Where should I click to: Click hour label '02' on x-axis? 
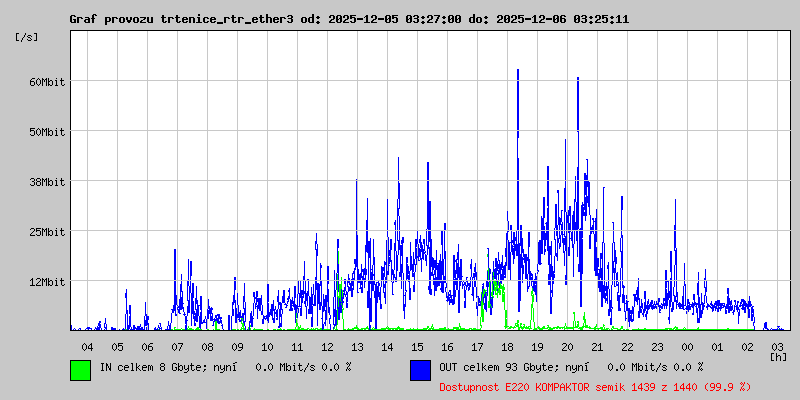click(x=747, y=347)
